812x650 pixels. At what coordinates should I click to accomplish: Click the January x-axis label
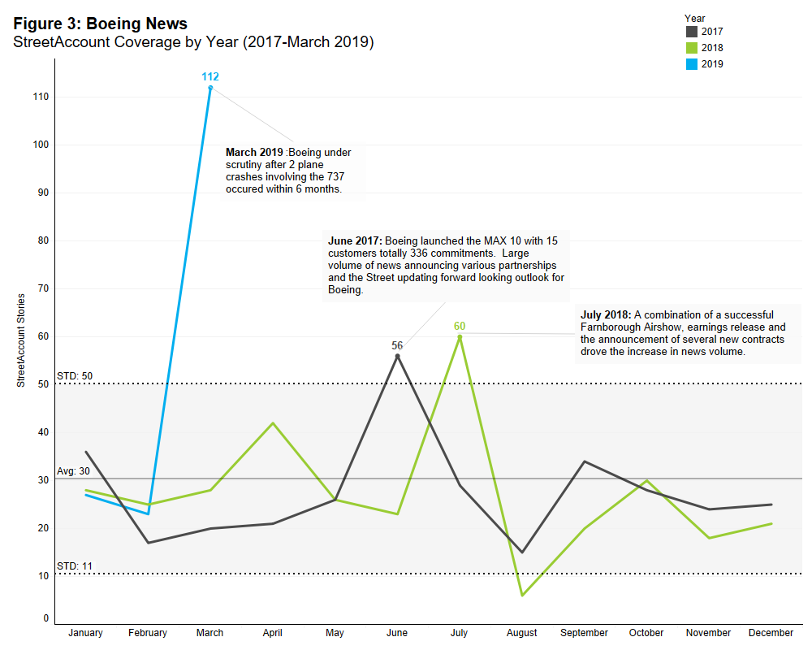85,633
